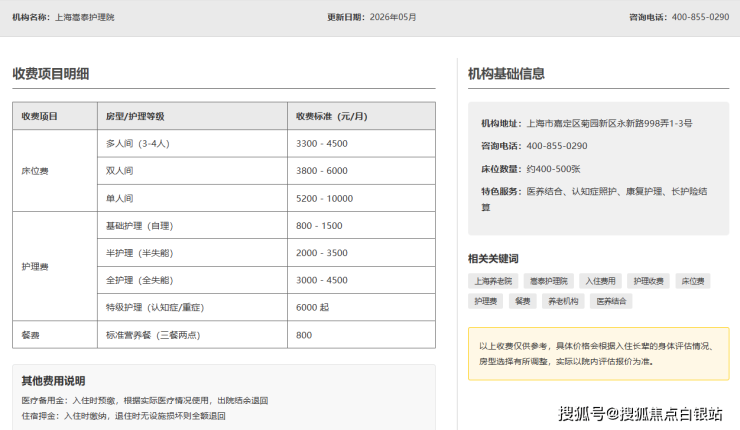Click the 单人间 cell
This screenshot has height=430, width=740.
(x=193, y=198)
